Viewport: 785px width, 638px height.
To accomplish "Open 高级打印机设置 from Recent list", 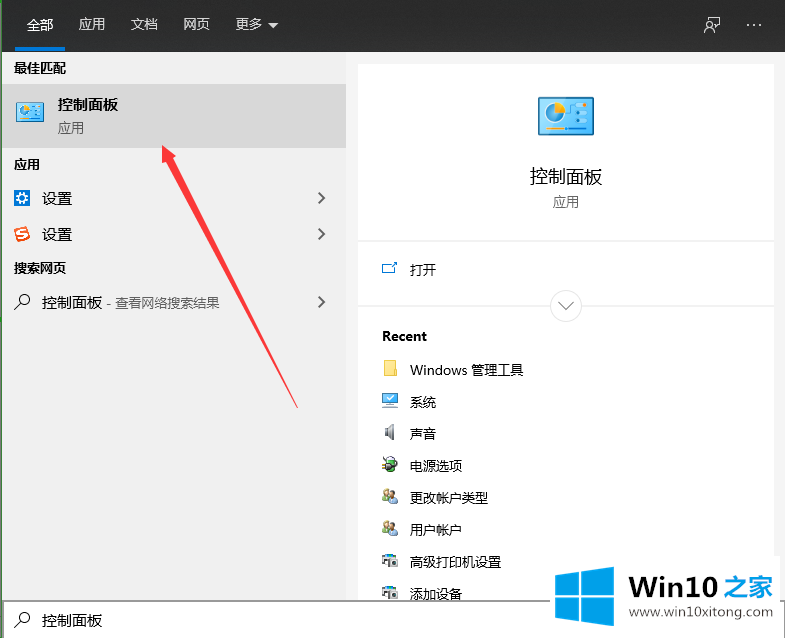I will [x=455, y=562].
